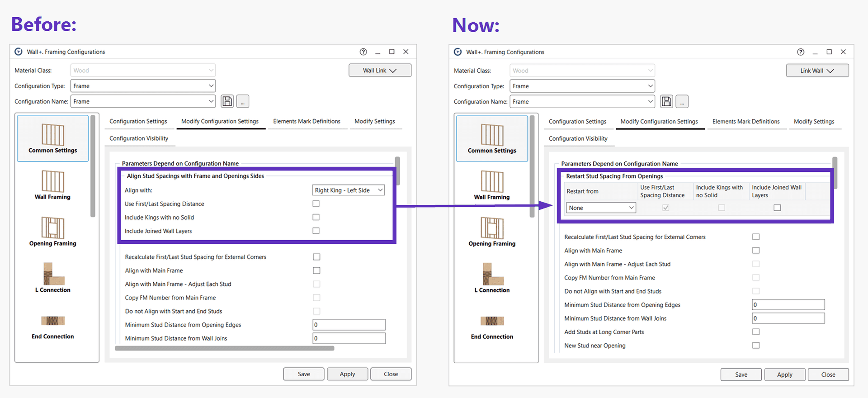Click the horizontal scrollbar in the Before window
The height and width of the screenshot is (398, 868).
[x=225, y=348]
